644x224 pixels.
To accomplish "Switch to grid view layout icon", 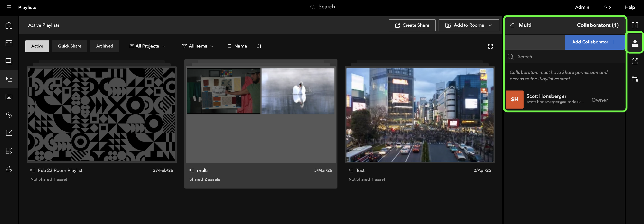I will (490, 46).
